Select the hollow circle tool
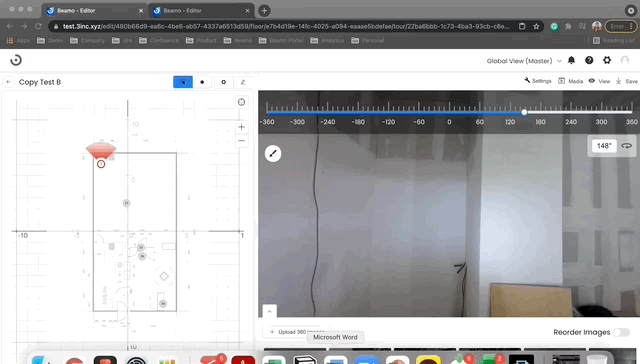Screen dimensions: 640x364 coord(223,82)
